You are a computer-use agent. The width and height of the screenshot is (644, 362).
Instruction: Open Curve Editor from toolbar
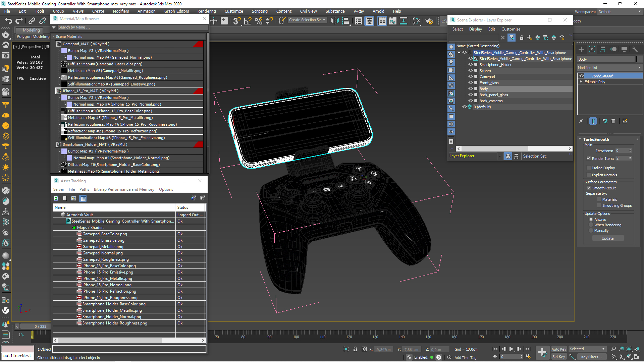tap(393, 21)
